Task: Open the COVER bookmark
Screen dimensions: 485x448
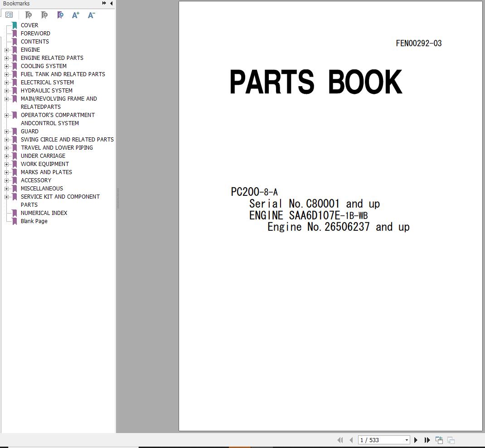Action: click(x=29, y=25)
